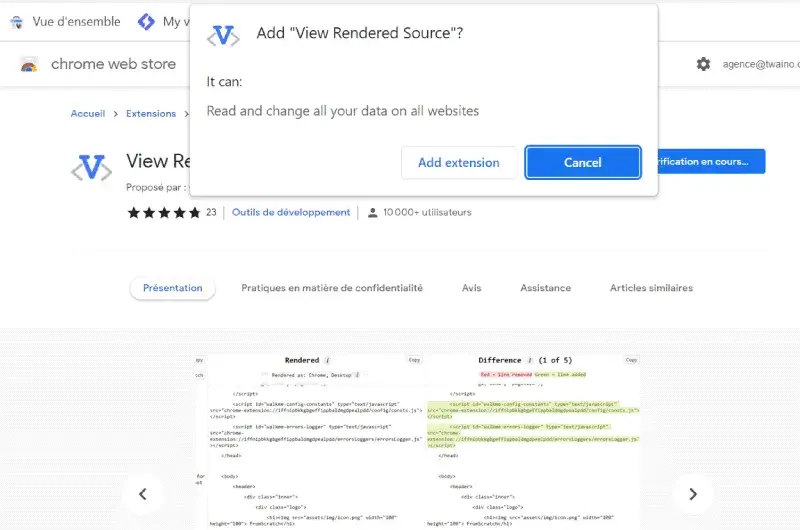Image resolution: width=800 pixels, height=530 pixels.
Task: Select the Présentation tab
Action: [x=172, y=288]
